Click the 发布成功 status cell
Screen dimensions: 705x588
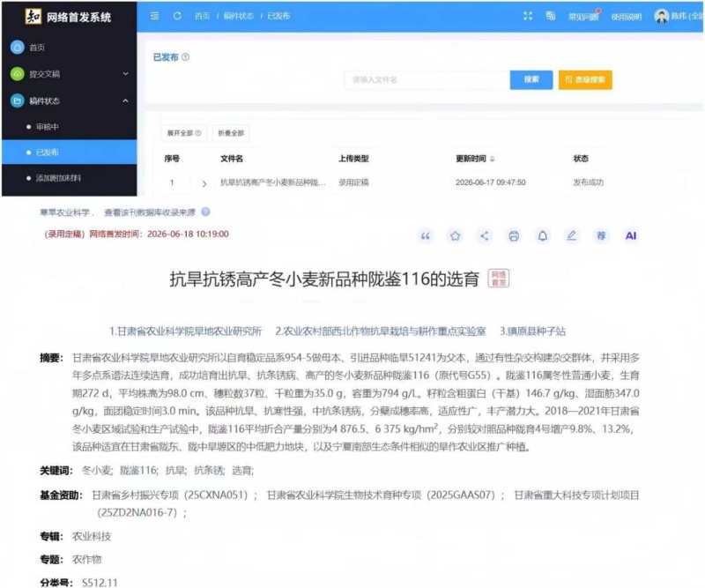pos(588,182)
